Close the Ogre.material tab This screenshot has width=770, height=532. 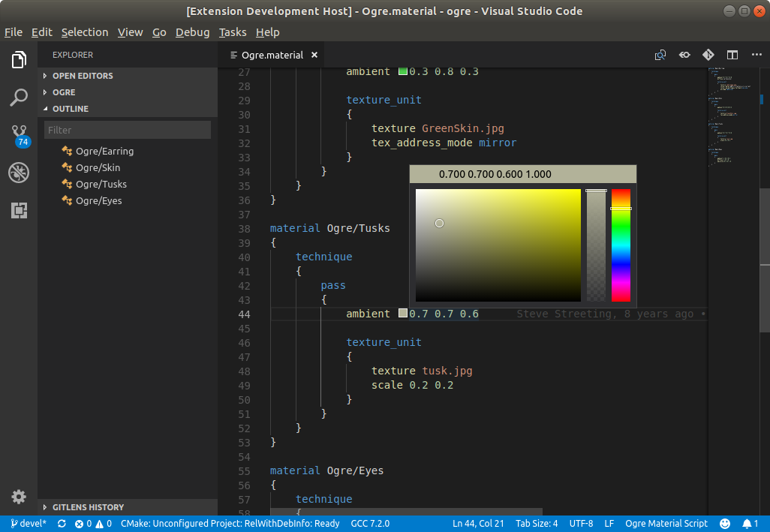[314, 55]
